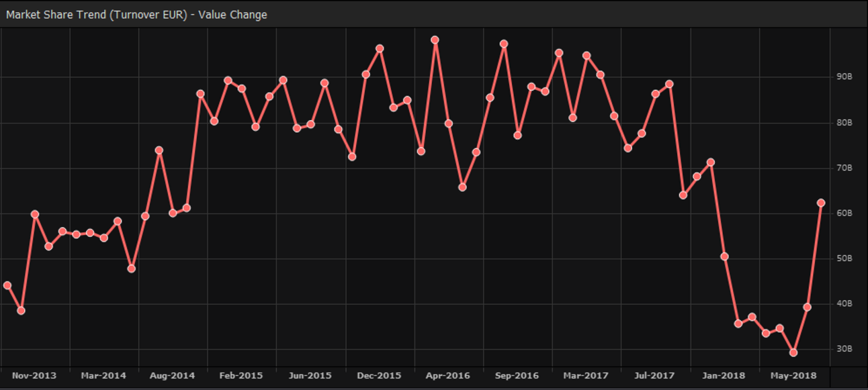Click the first data point at the left edge
The width and height of the screenshot is (868, 390).
[7, 285]
